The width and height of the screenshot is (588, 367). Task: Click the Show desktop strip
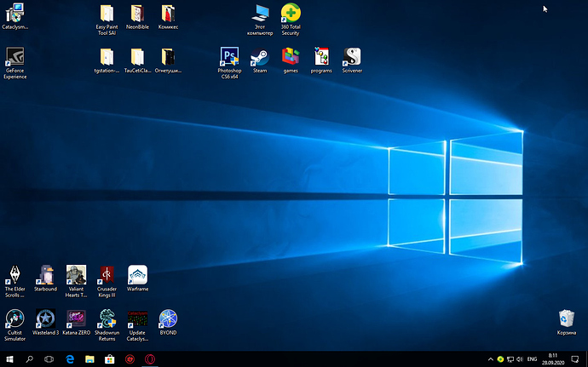click(x=586, y=359)
